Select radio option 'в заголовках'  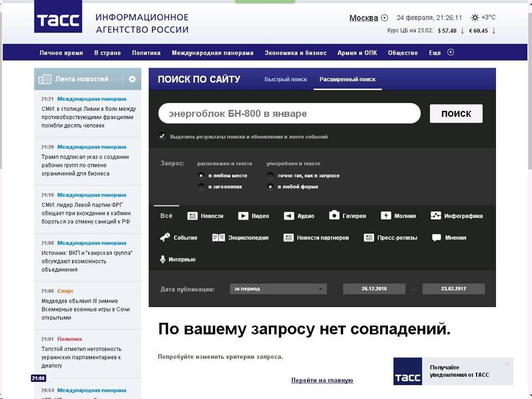[201, 187]
